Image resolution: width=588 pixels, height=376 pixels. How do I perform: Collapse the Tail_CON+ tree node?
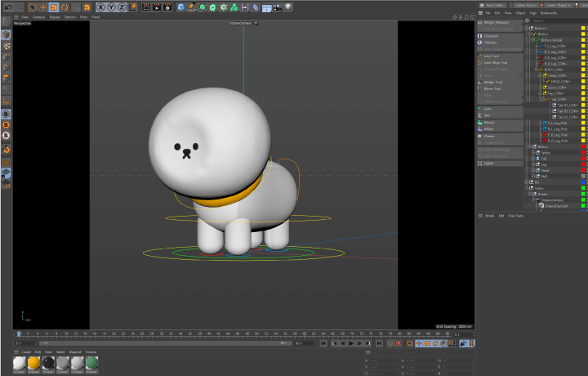pyautogui.click(x=543, y=99)
